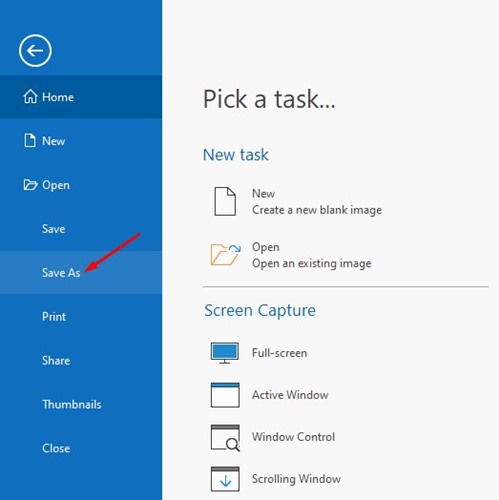Viewport: 499px width, 500px height.
Task: Open the Print menu entry
Action: 81,316
